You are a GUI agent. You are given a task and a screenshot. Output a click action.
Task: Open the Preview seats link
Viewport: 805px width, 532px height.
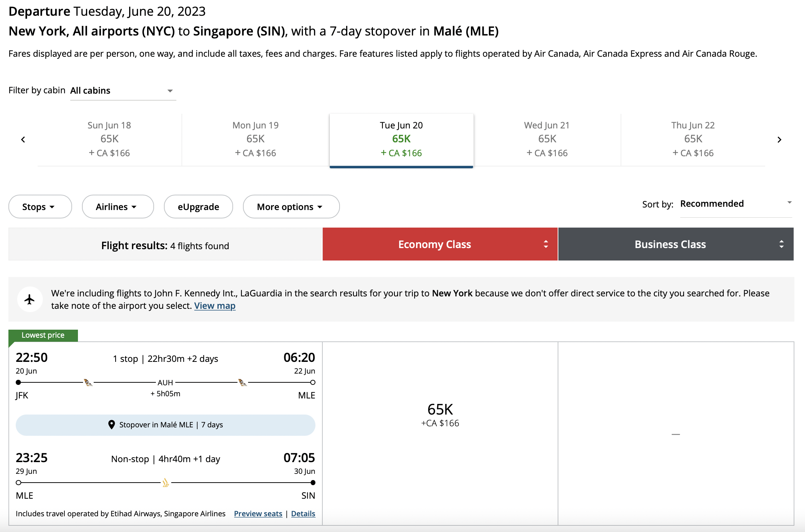258,514
